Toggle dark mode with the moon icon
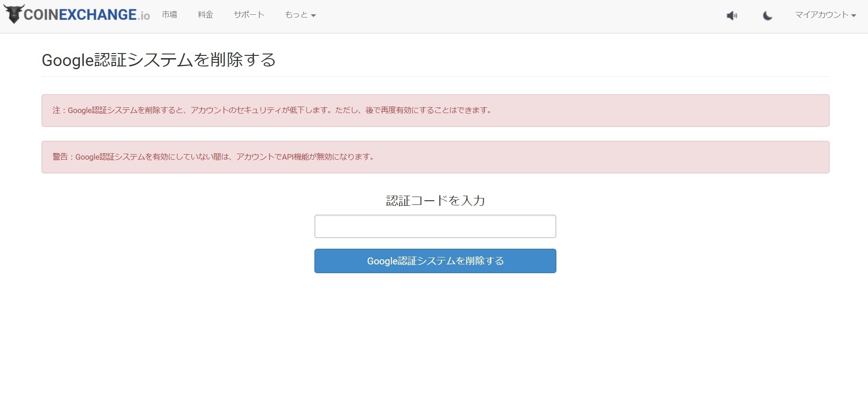This screenshot has width=868, height=401. click(768, 16)
